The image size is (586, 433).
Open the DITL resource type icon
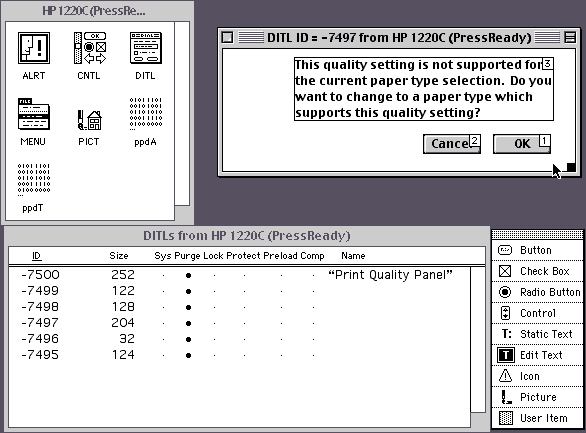[x=145, y=48]
